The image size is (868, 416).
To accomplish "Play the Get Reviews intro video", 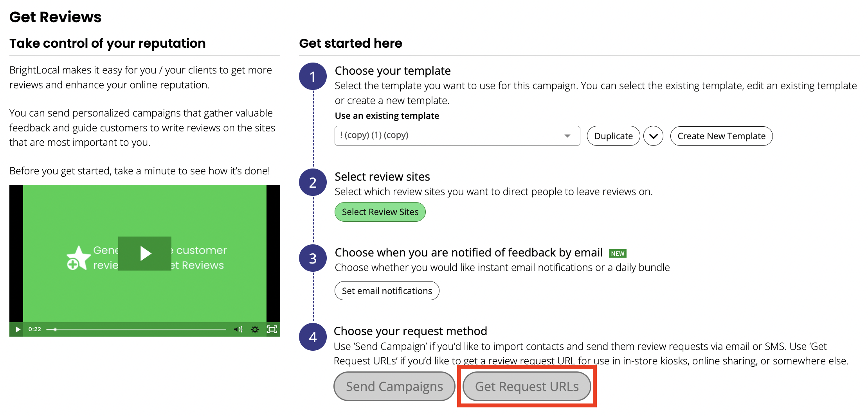I will pyautogui.click(x=145, y=253).
